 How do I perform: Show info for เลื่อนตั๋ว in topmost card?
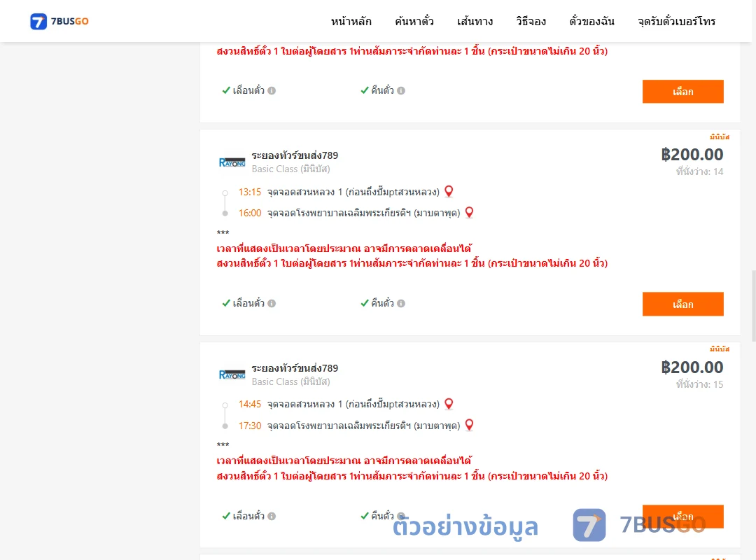pyautogui.click(x=272, y=91)
